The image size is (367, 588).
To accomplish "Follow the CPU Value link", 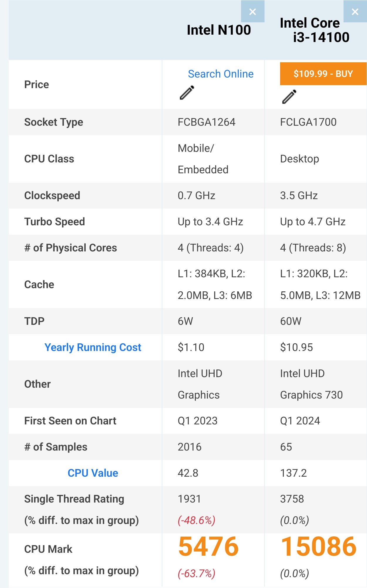I will click(93, 473).
